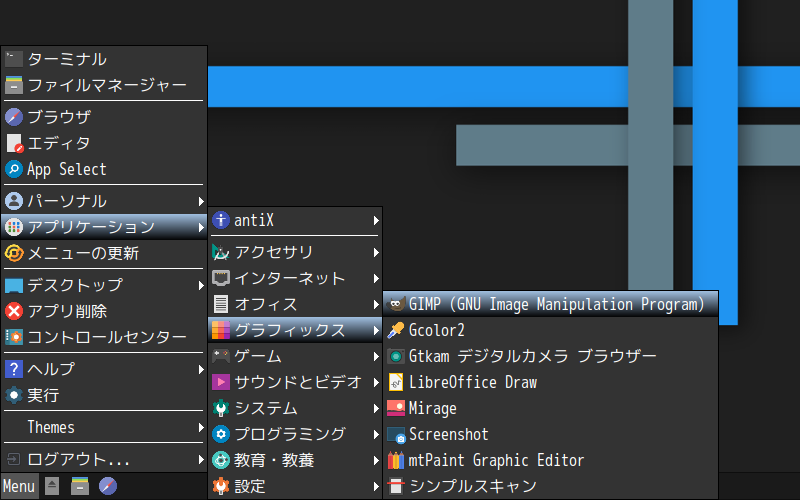Click the browser compass icon beside ブラウザ
This screenshot has width=800, height=500.
click(14, 117)
